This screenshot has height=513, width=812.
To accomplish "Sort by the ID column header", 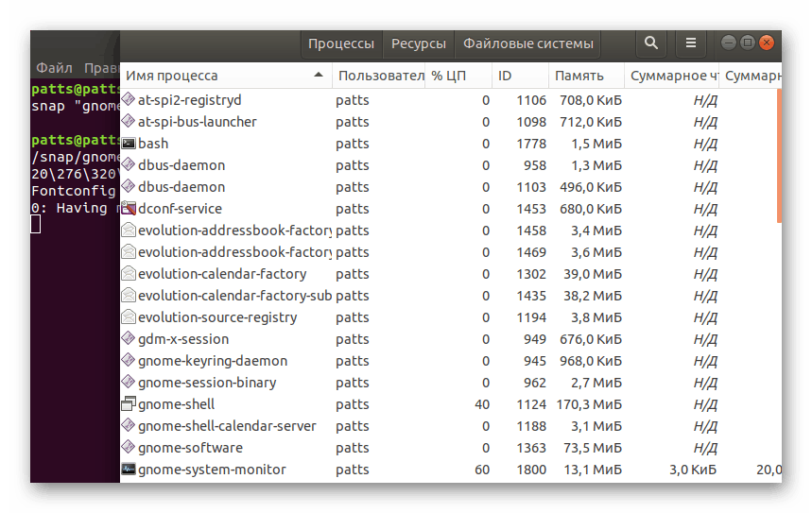I will pos(505,76).
